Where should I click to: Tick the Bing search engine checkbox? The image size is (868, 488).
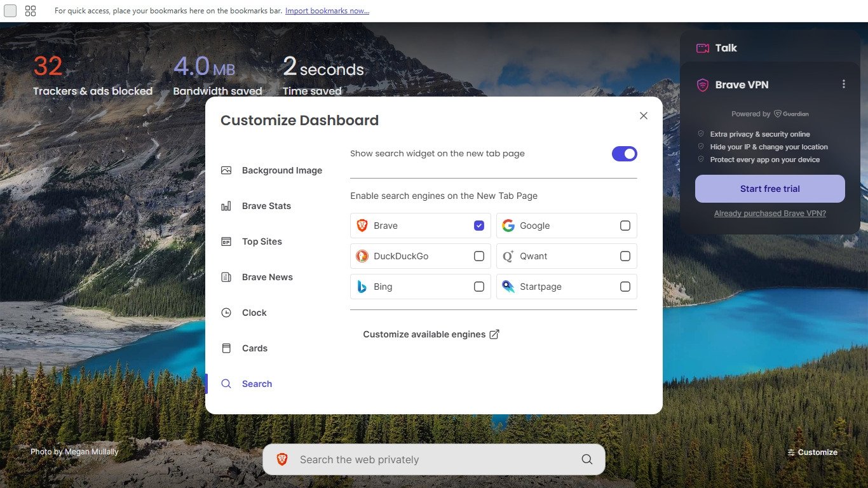479,287
